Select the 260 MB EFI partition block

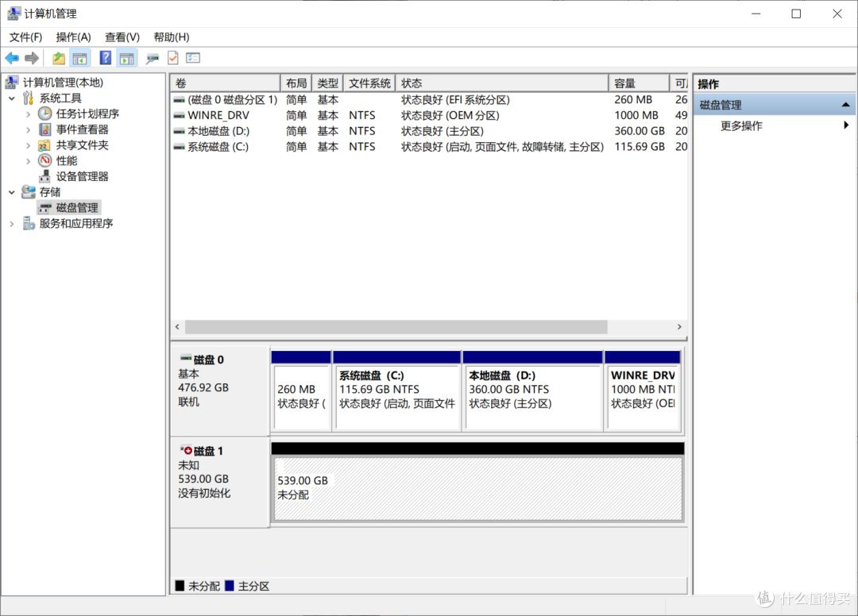(302, 391)
